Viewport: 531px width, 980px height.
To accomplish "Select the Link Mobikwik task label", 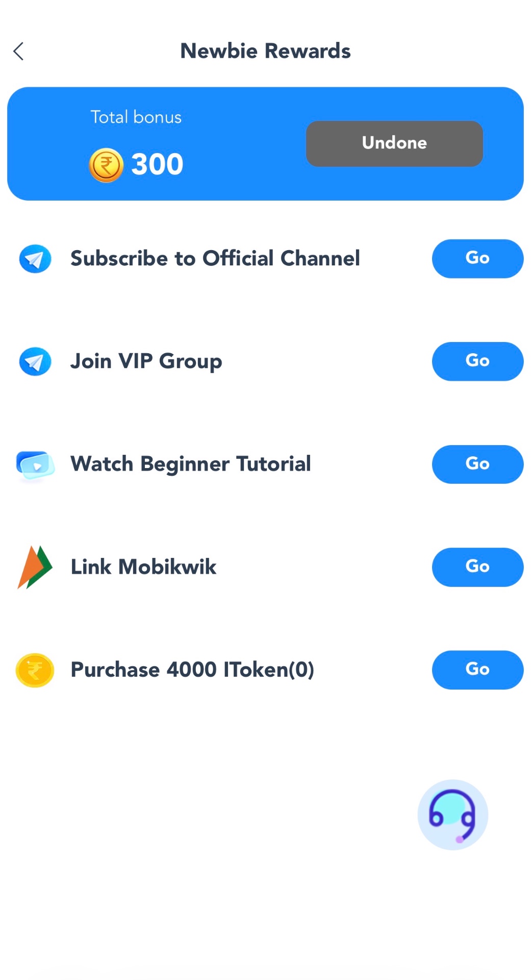I will pos(143,567).
